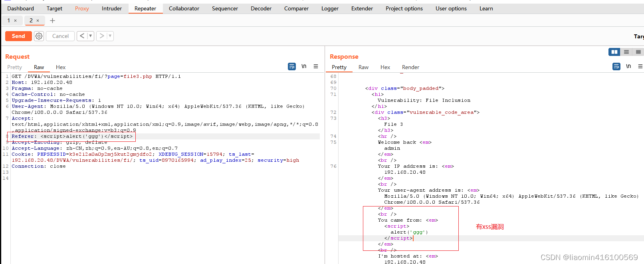644x264 pixels.
Task: Open the Target tab
Action: tap(54, 8)
